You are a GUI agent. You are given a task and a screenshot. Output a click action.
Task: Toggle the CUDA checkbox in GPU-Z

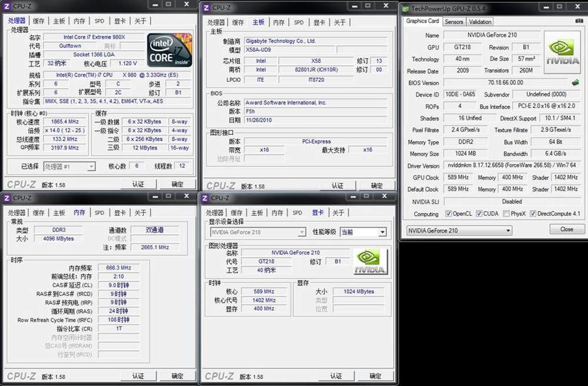click(479, 214)
